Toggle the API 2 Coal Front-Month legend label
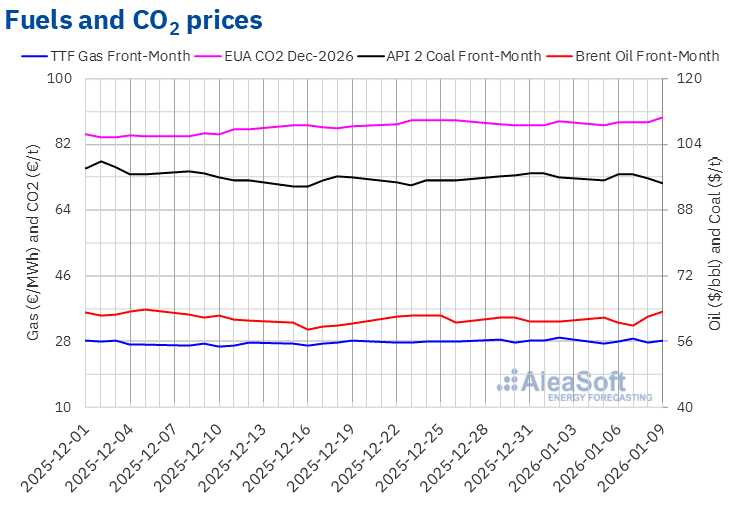 (x=470, y=56)
